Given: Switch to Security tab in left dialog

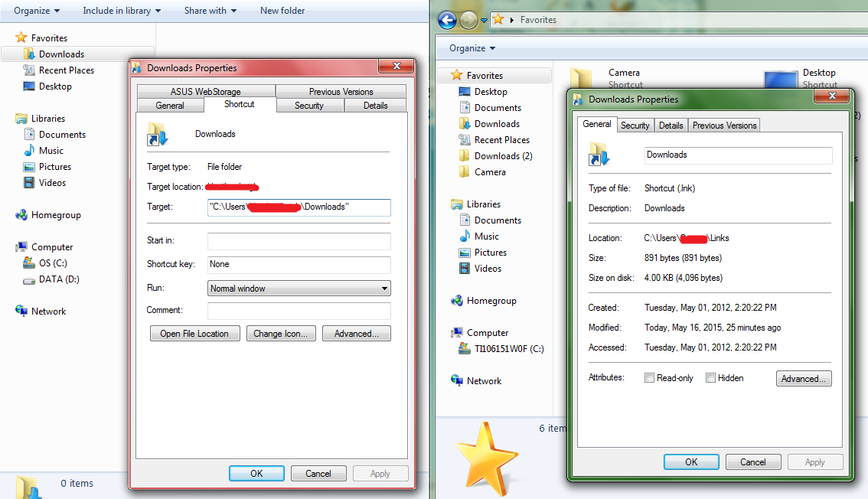Looking at the screenshot, I should 309,105.
